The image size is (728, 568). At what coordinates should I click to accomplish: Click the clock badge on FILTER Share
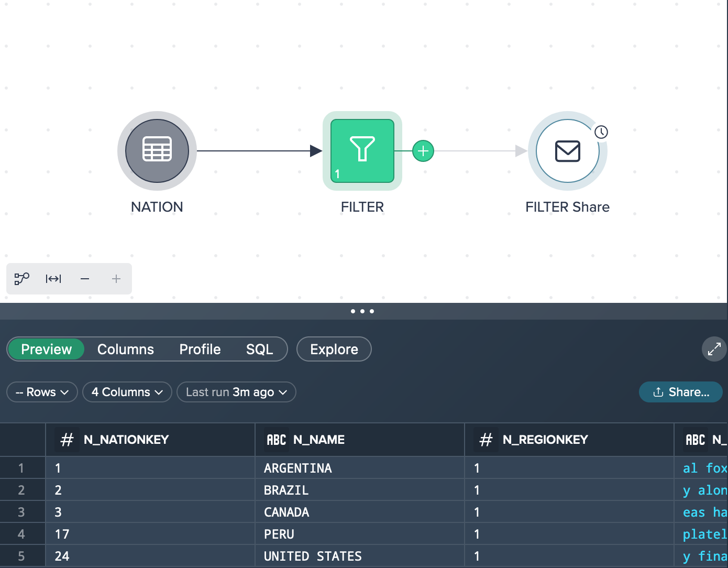[x=601, y=132]
